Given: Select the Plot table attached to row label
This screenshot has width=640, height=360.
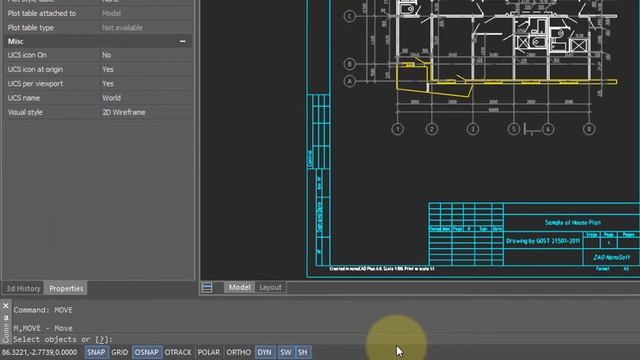Looking at the screenshot, I should click(x=42, y=13).
